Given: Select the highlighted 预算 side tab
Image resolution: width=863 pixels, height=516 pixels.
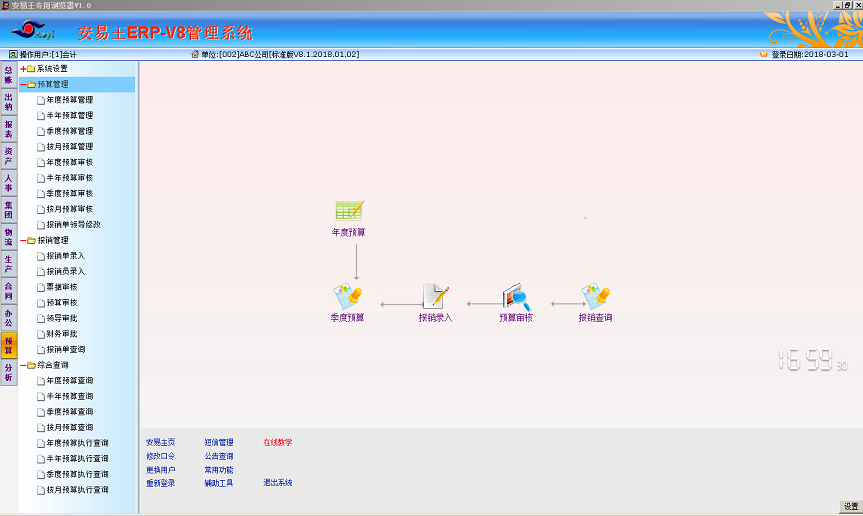Looking at the screenshot, I should [9, 345].
